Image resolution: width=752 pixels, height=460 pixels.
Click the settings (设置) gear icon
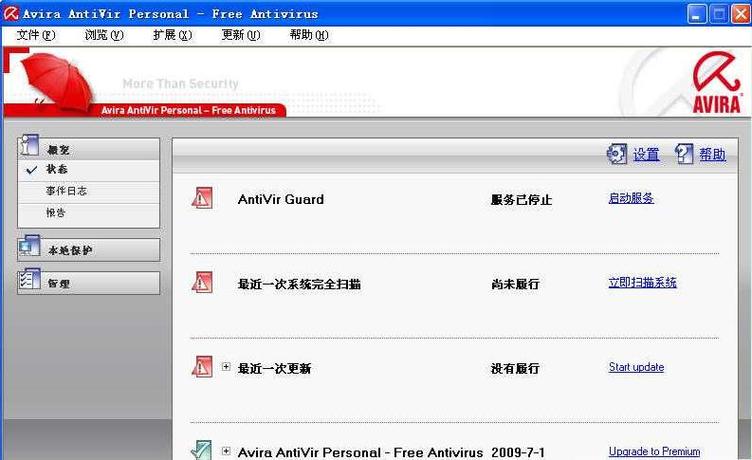point(617,154)
